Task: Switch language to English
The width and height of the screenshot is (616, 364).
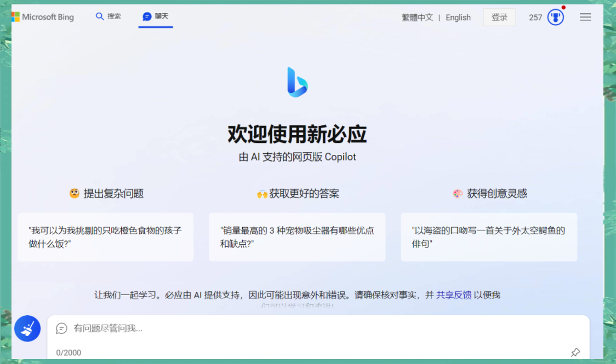Action: [x=458, y=18]
